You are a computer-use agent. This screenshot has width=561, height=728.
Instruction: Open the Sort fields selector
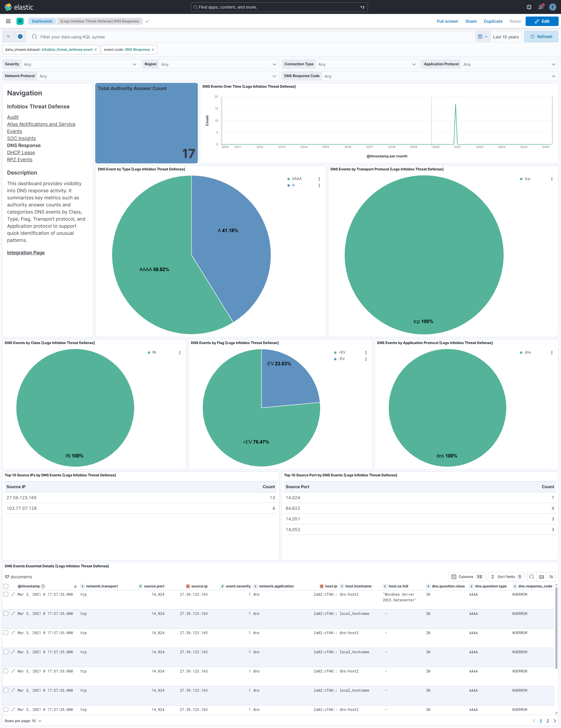click(506, 577)
